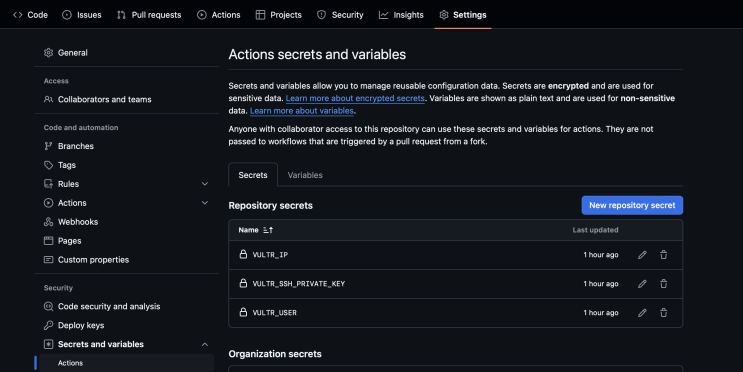The height and width of the screenshot is (372, 743).
Task: Click the VULTR_SSH_PRIVATE_KEY secret name
Action: point(299,284)
